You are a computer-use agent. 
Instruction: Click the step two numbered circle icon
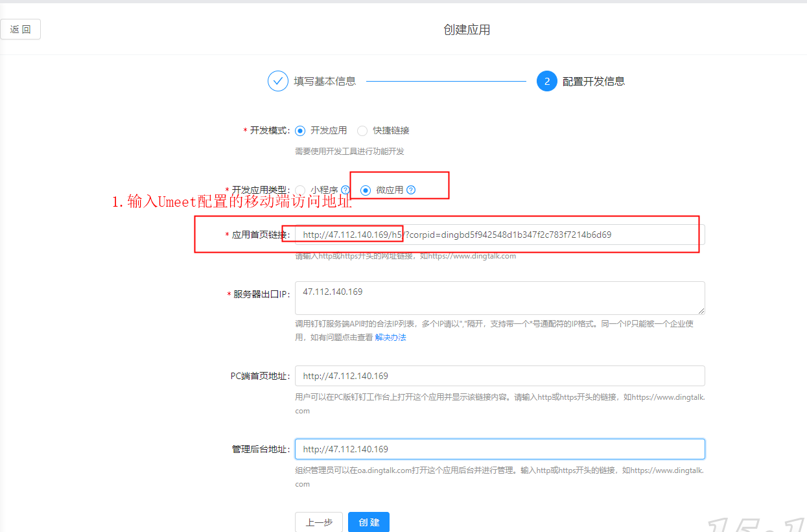click(546, 81)
